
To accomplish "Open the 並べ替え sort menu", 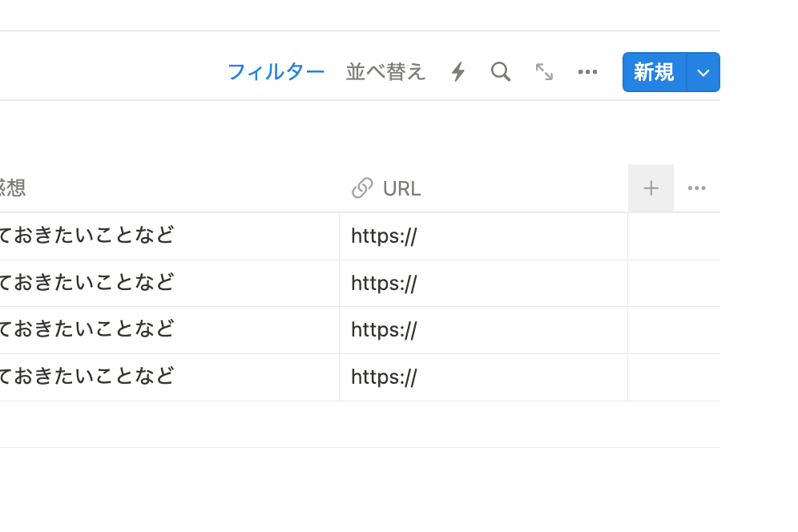I will pyautogui.click(x=385, y=72).
